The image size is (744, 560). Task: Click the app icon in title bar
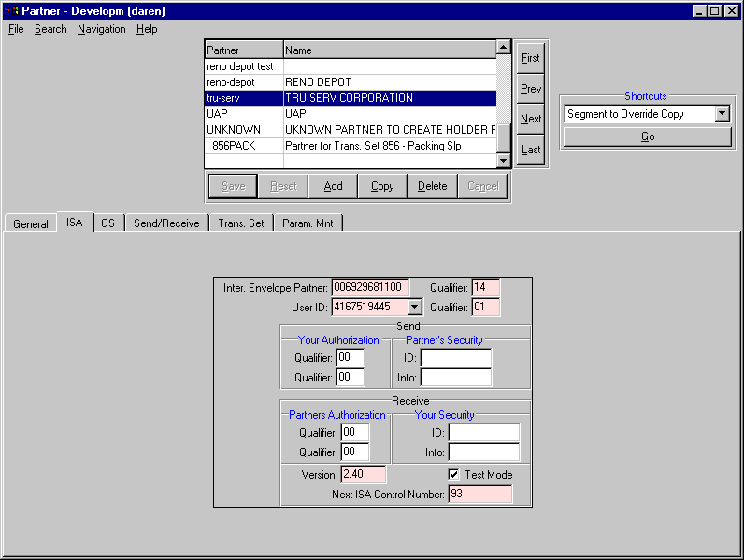point(11,11)
